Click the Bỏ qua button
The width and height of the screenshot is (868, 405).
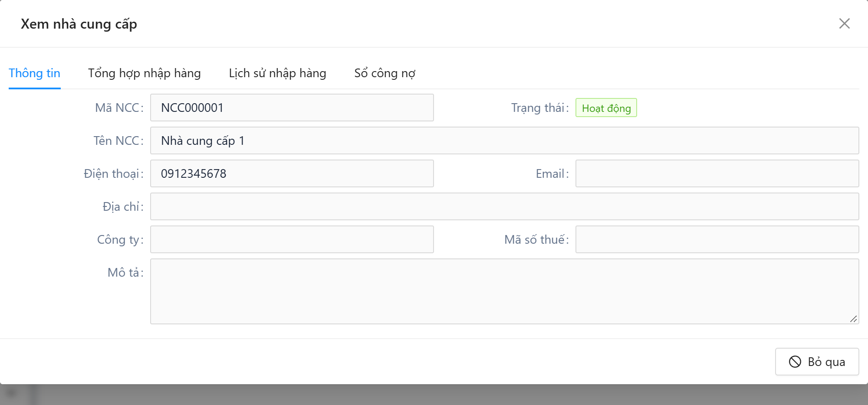coord(817,362)
